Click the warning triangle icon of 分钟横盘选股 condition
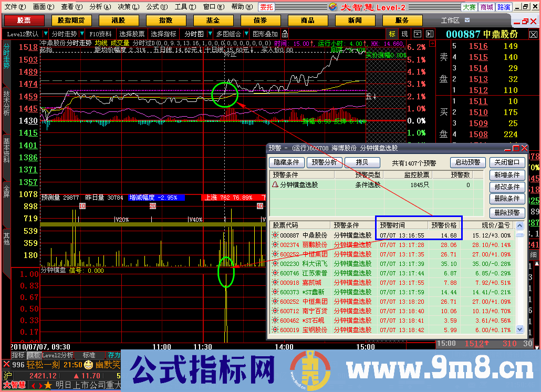This screenshot has width=541, height=392. tap(275, 185)
